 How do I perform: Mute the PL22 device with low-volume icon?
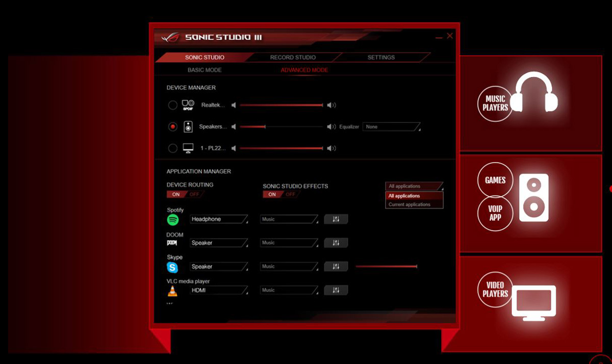coord(234,148)
